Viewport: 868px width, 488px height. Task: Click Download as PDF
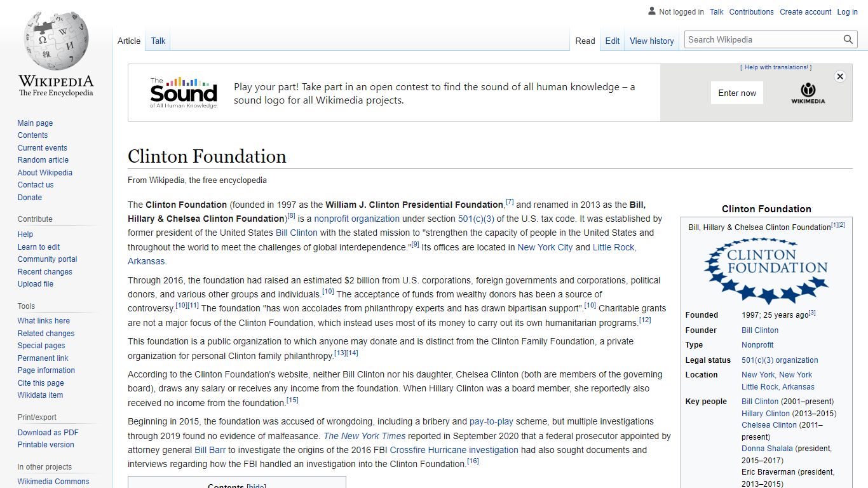[48, 433]
